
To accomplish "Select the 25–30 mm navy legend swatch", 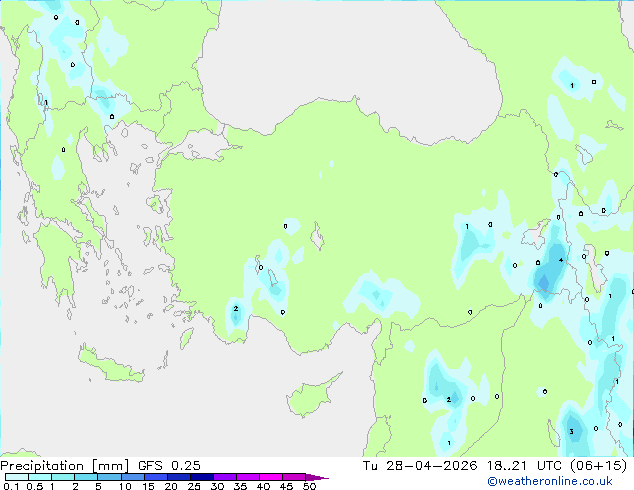I will click(x=202, y=477).
